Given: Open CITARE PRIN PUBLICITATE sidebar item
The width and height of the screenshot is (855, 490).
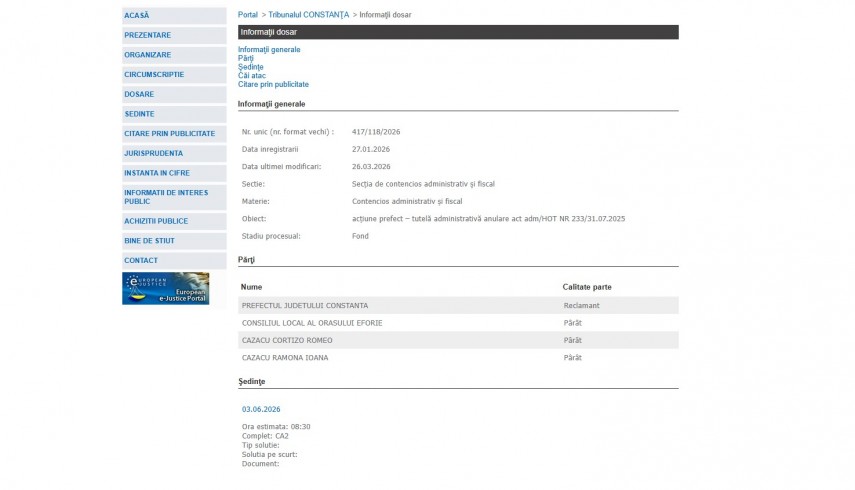Looking at the screenshot, I should point(169,133).
